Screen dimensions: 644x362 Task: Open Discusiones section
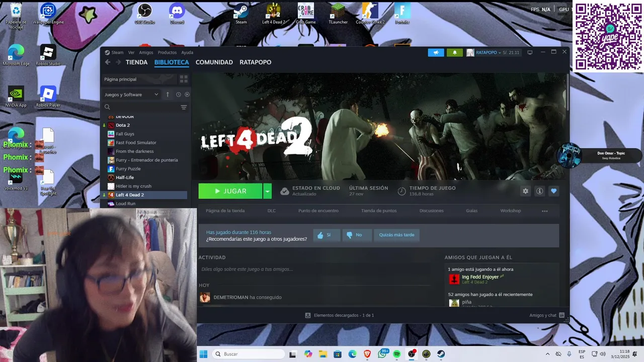(432, 211)
